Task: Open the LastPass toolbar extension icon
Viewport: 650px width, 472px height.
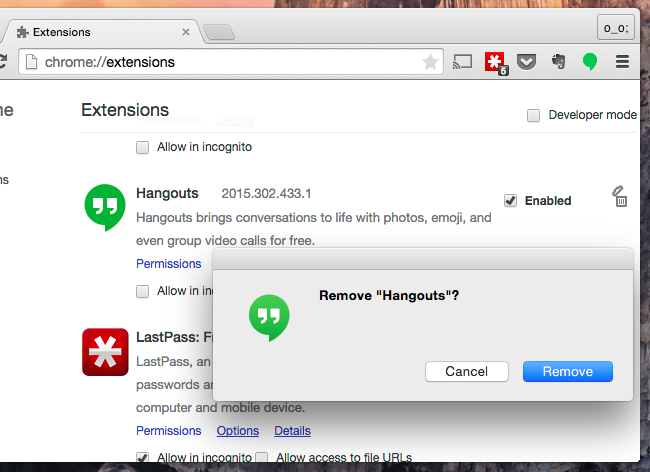Action: (496, 63)
